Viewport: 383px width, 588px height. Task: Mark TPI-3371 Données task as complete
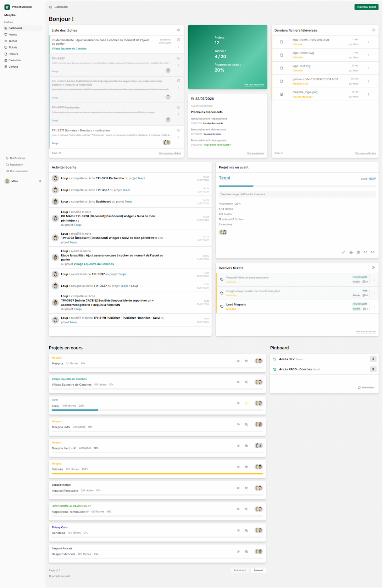(179, 130)
